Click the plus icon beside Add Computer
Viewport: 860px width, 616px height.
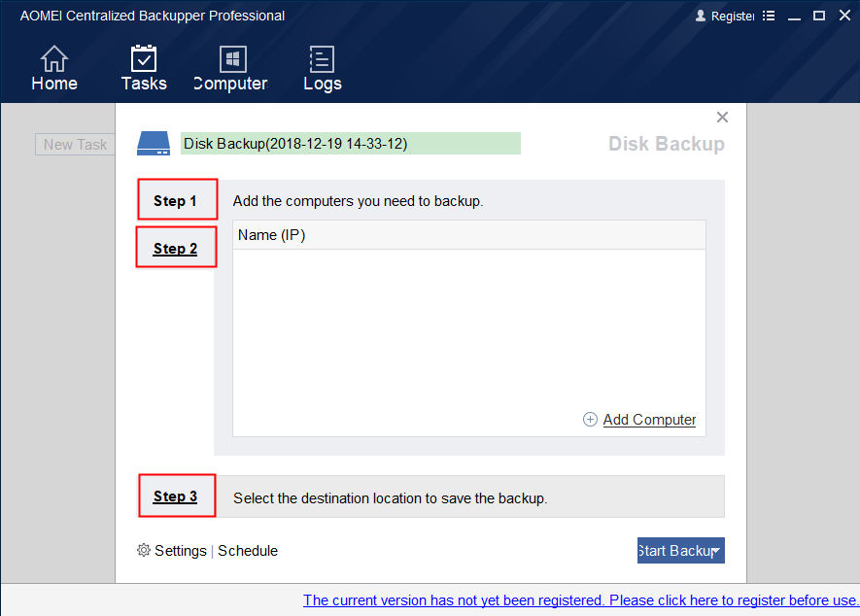click(x=590, y=420)
